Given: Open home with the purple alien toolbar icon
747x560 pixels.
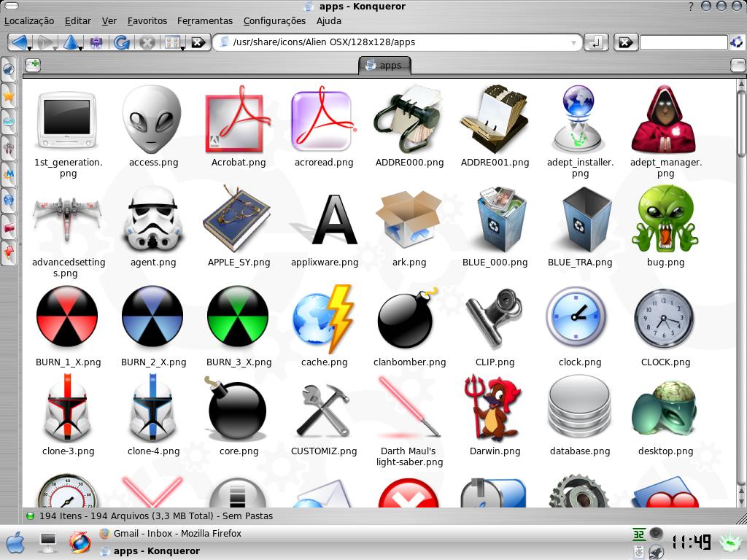Looking at the screenshot, I should click(x=96, y=42).
